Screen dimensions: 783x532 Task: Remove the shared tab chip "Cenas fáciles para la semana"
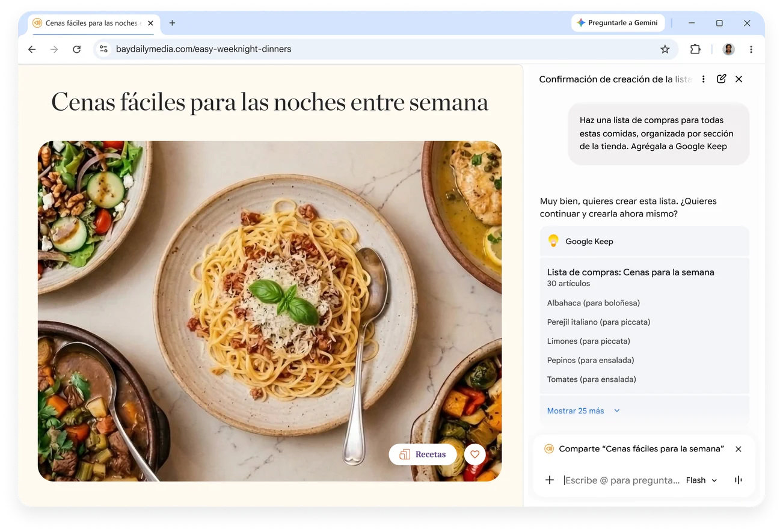click(x=738, y=449)
